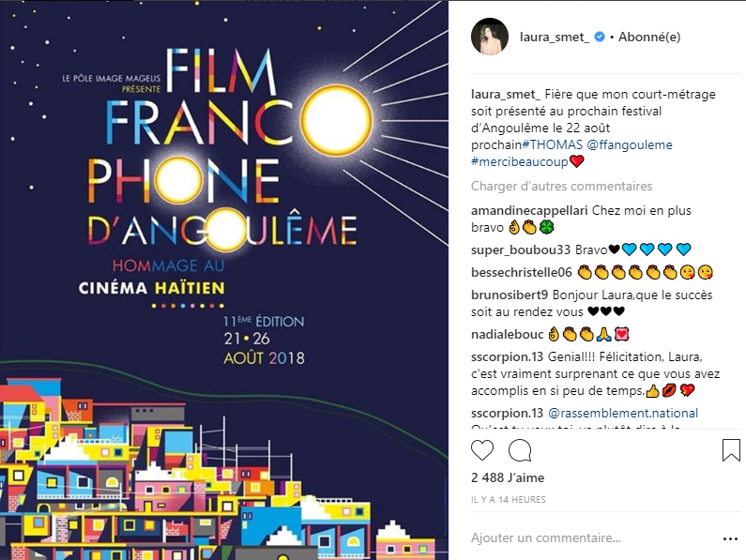Save post with bookmark icon
746x560 pixels.
(731, 451)
